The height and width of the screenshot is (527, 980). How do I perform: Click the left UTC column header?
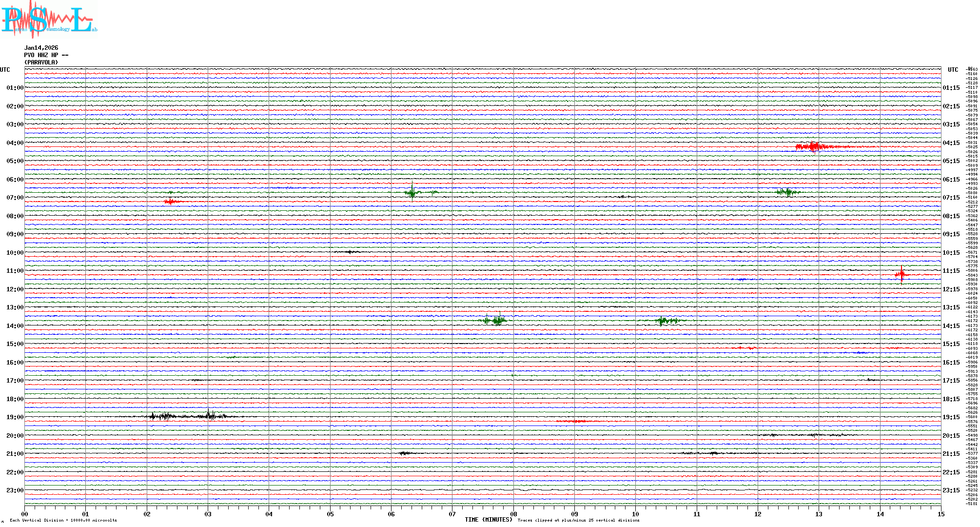[5, 70]
